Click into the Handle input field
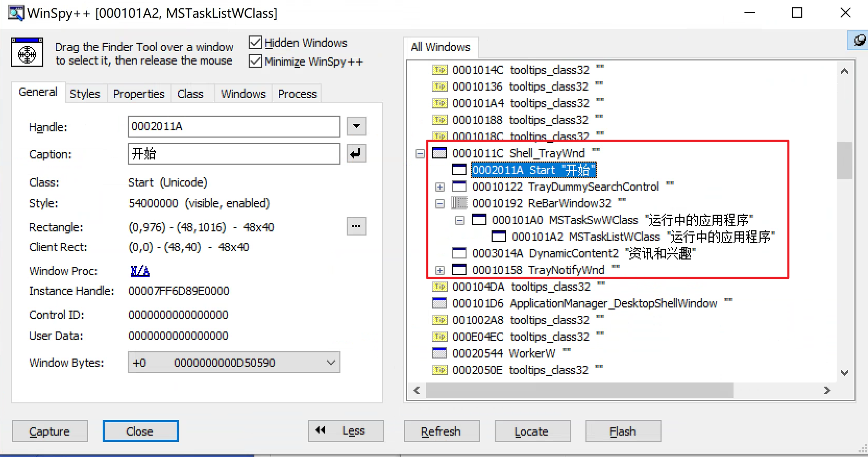 tap(234, 127)
